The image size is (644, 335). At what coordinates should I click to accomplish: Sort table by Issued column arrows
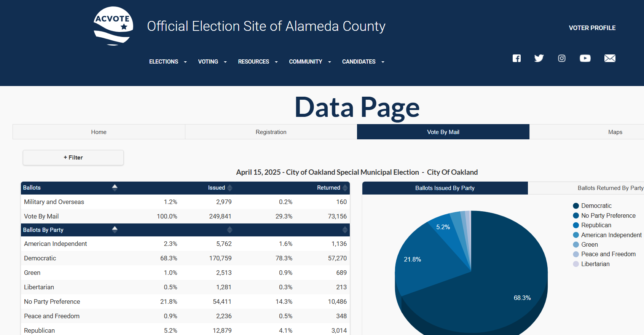coord(230,188)
